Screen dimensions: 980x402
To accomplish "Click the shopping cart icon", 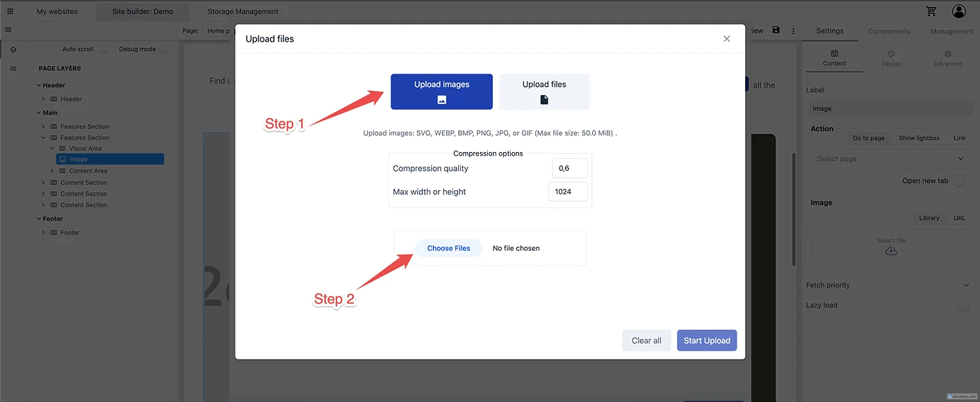I will 931,11.
